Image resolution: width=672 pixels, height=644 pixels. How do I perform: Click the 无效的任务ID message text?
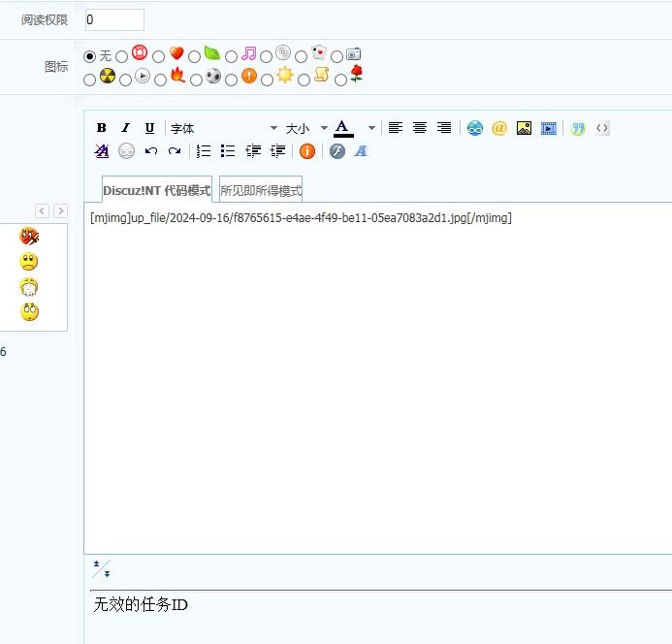point(141,604)
